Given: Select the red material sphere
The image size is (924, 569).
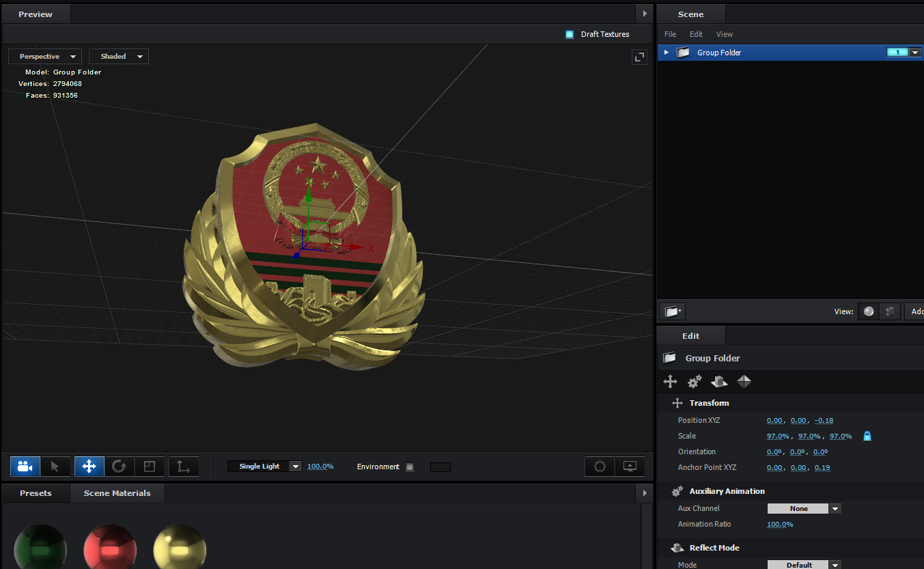Looking at the screenshot, I should pos(110,548).
